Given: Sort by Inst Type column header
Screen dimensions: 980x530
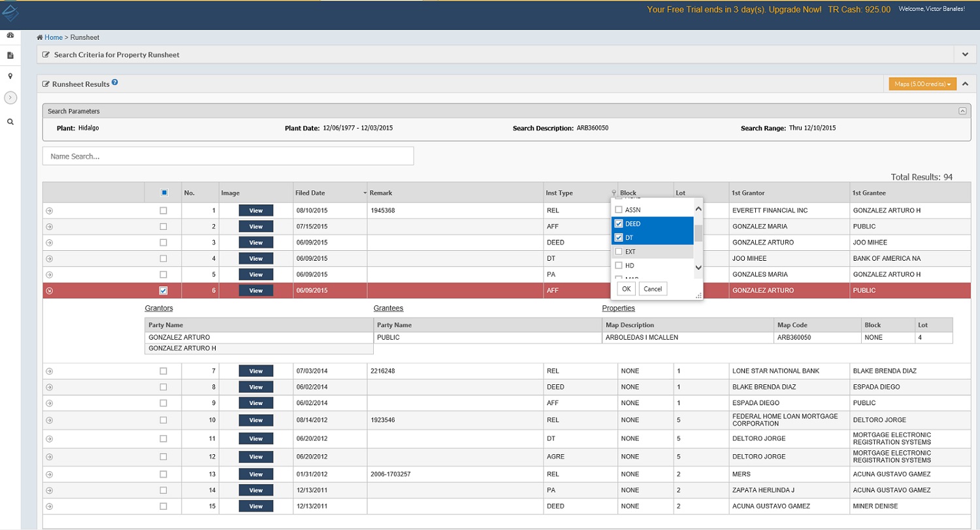Looking at the screenshot, I should (x=559, y=193).
